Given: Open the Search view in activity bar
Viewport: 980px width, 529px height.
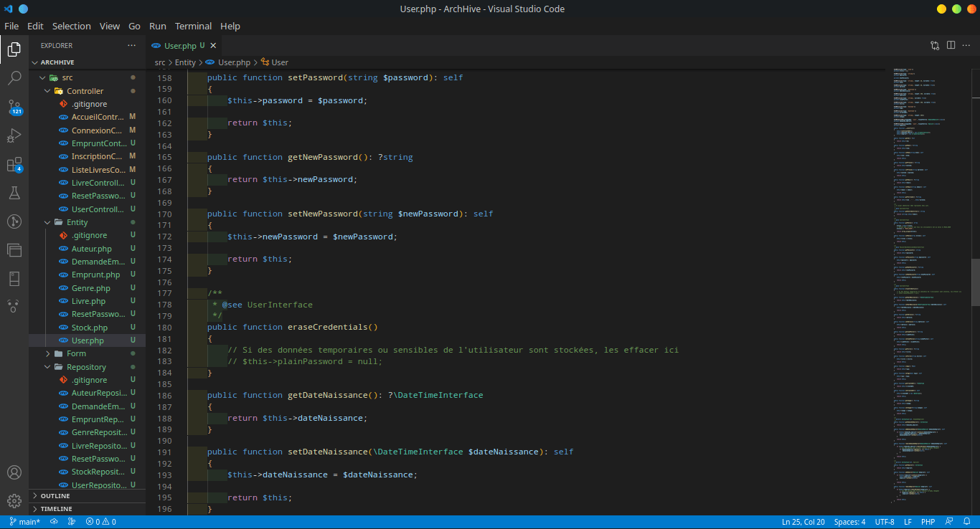Looking at the screenshot, I should coord(14,78).
